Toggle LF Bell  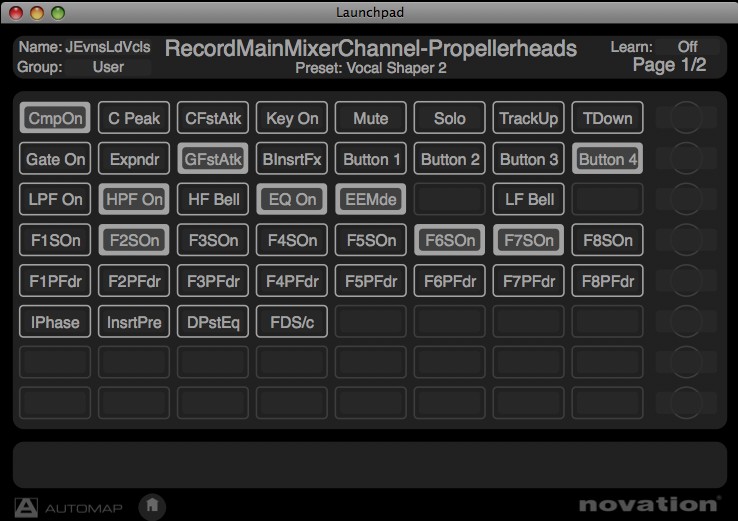(x=529, y=199)
